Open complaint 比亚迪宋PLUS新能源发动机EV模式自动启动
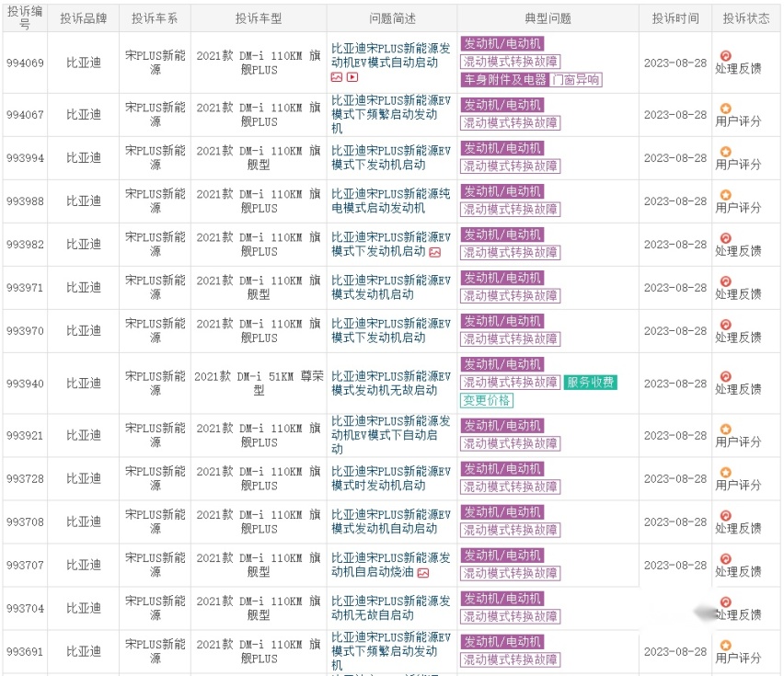The height and width of the screenshot is (676, 784). 390,55
